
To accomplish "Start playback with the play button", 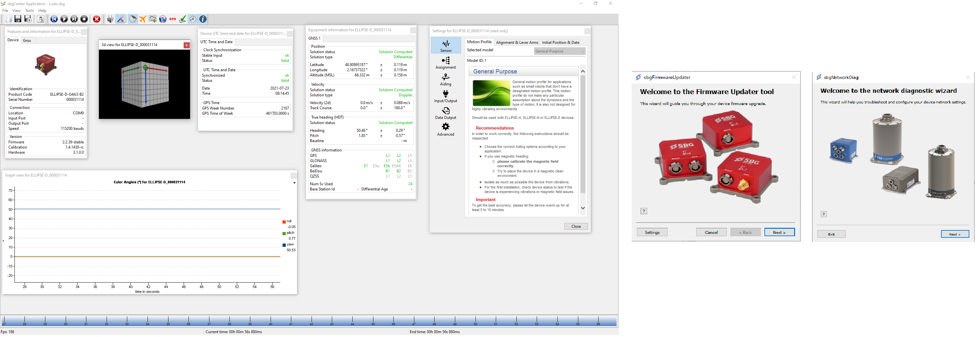I will tap(64, 19).
